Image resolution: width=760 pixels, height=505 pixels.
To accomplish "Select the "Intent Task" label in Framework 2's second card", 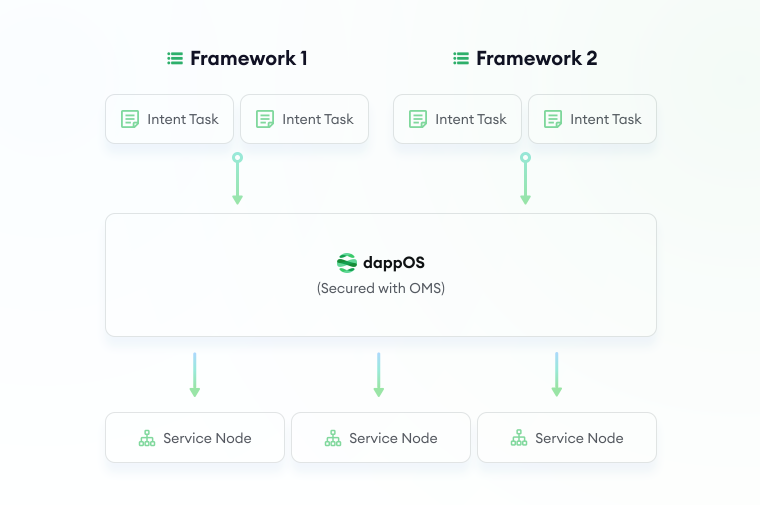I will click(x=605, y=119).
